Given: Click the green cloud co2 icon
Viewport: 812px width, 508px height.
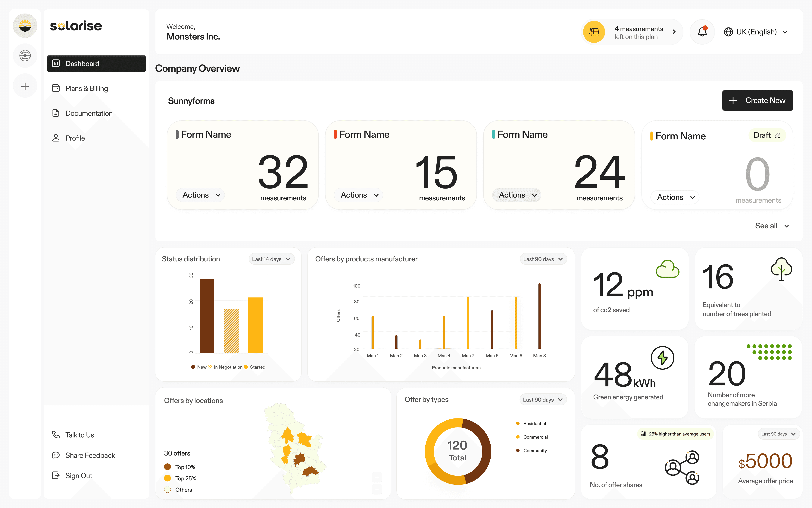Looking at the screenshot, I should 667,269.
